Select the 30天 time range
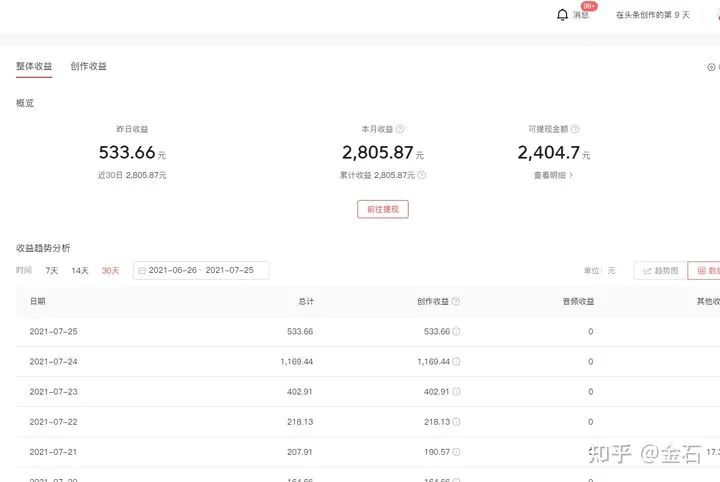This screenshot has width=720, height=482. point(110,270)
